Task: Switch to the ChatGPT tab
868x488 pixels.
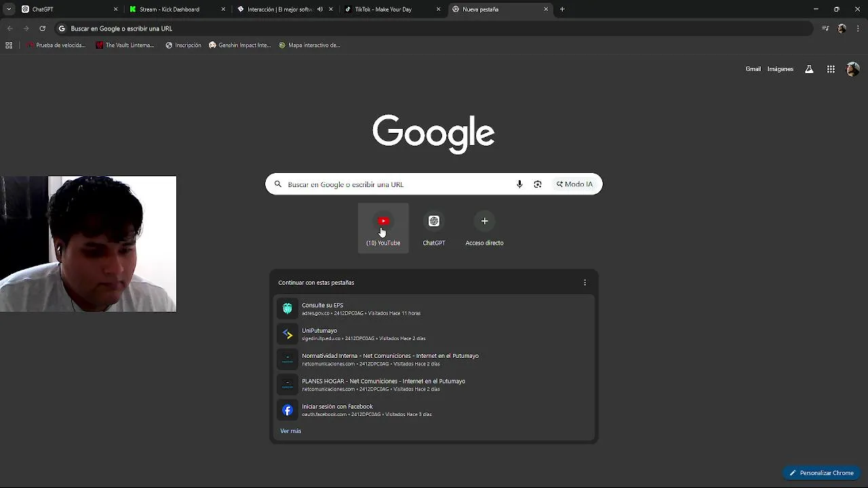Action: click(68, 9)
